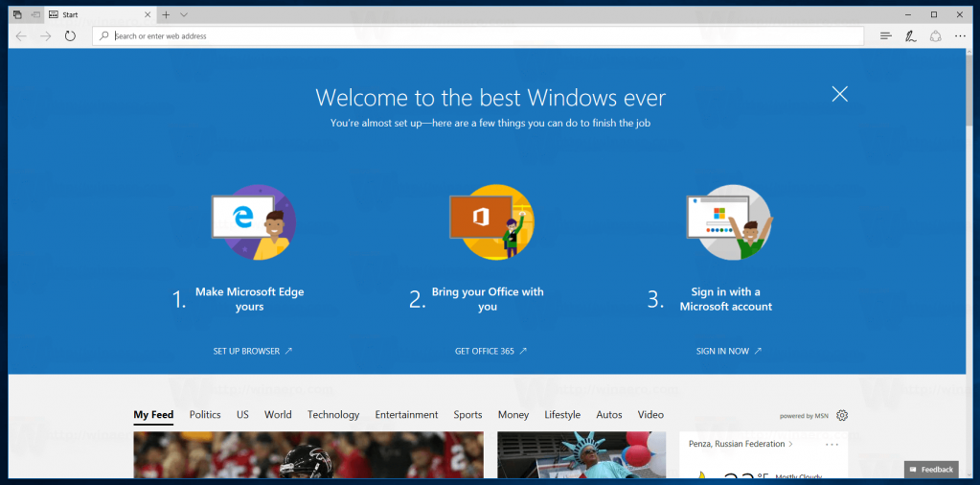This screenshot has height=485, width=980.
Task: Click Sign in with a Microsoft account heading
Action: click(x=725, y=299)
